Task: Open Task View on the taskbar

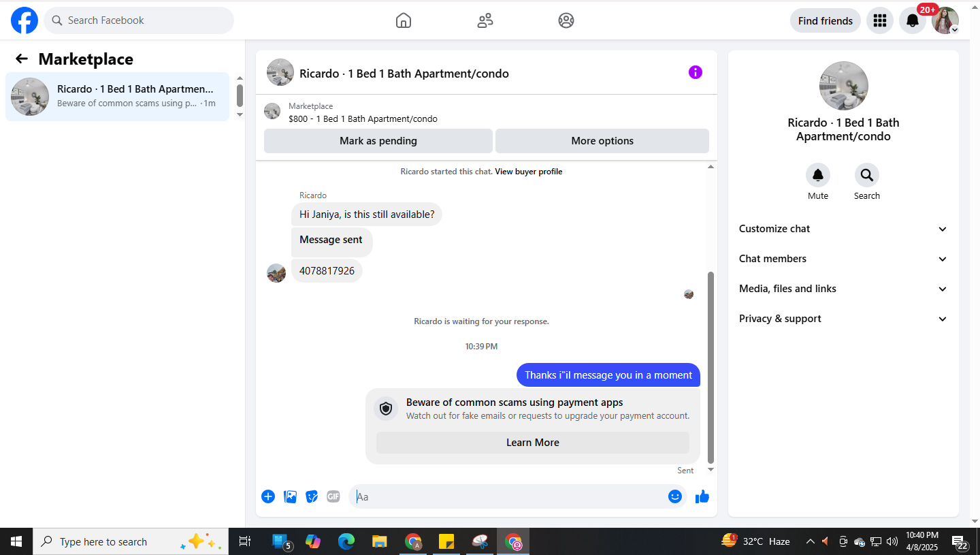Action: tap(245, 541)
